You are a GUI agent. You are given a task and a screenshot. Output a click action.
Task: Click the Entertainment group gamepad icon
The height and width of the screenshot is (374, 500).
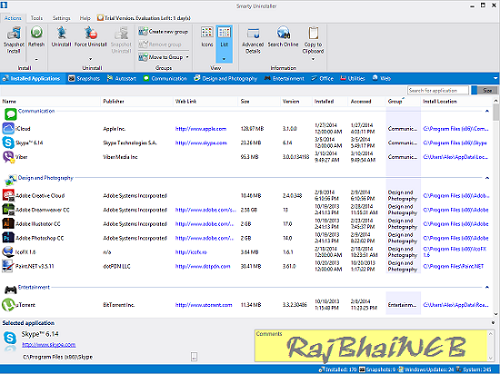click(11, 289)
